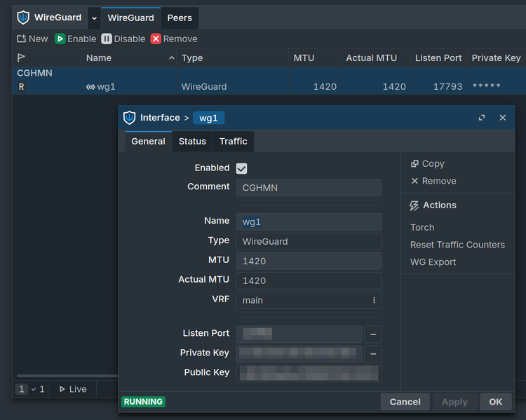The height and width of the screenshot is (420, 526).
Task: Click the flag column header icon
Action: coord(21,57)
